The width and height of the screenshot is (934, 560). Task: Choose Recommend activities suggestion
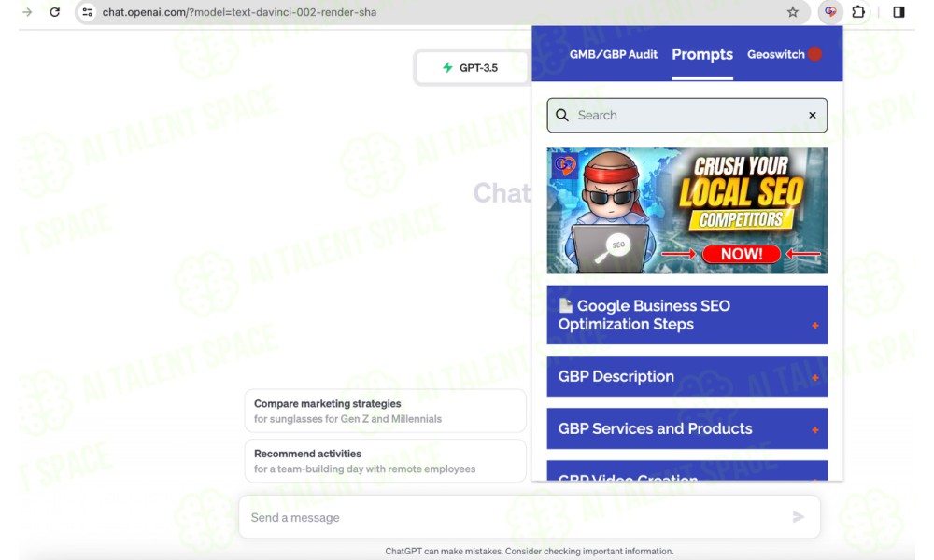(386, 461)
